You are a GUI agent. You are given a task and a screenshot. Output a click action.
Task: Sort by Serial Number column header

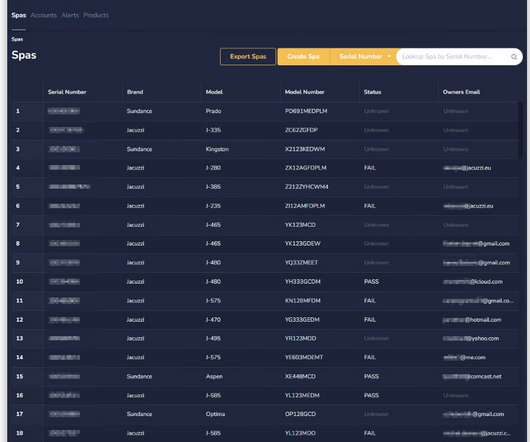67,92
